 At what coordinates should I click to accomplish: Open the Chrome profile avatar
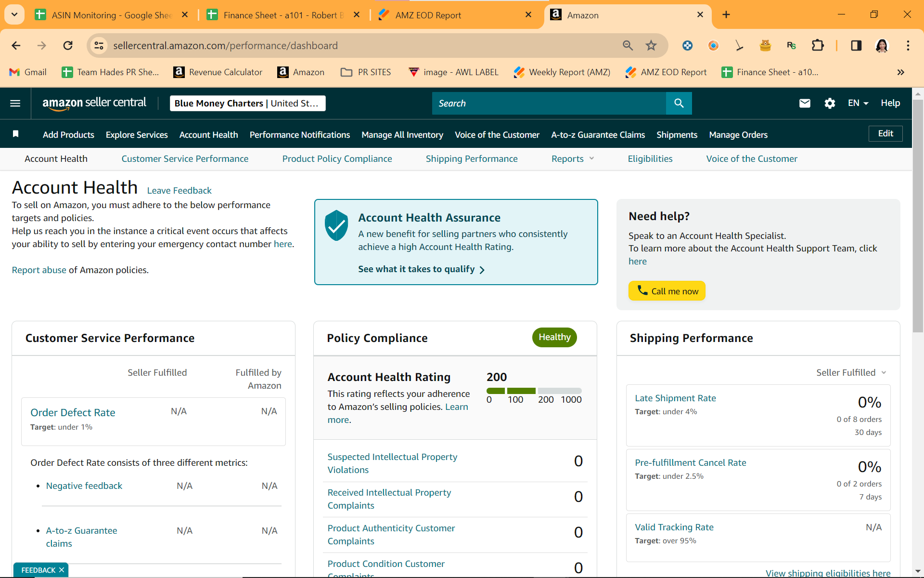pyautogui.click(x=882, y=45)
